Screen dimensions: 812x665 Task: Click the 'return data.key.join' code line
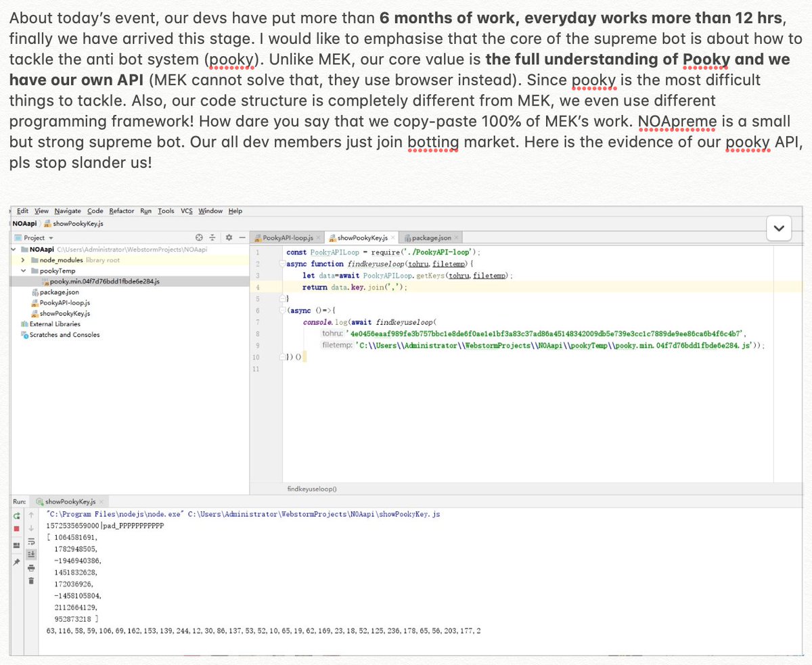[355, 287]
